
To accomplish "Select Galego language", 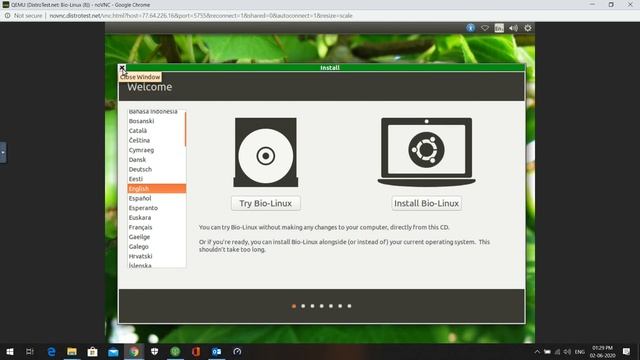I will (x=156, y=247).
